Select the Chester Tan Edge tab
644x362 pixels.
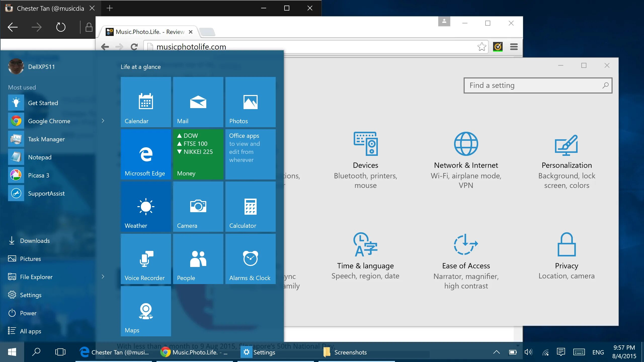[x=50, y=8]
